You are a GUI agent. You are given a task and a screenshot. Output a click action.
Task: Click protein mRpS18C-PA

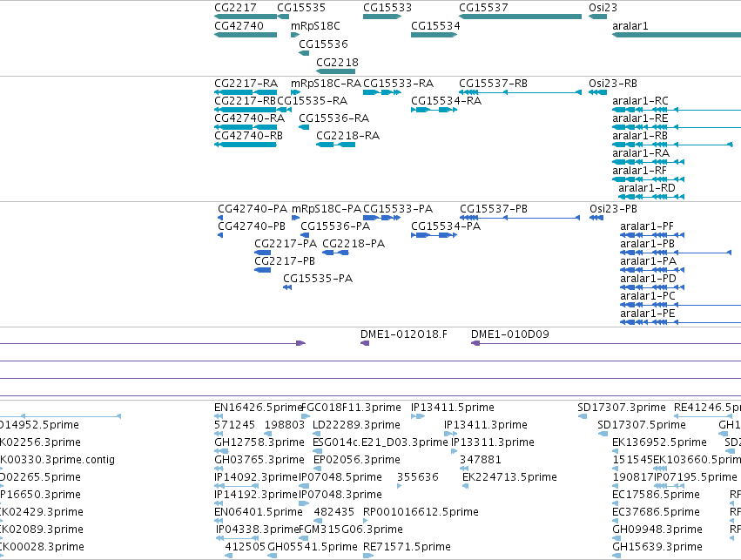(x=327, y=209)
